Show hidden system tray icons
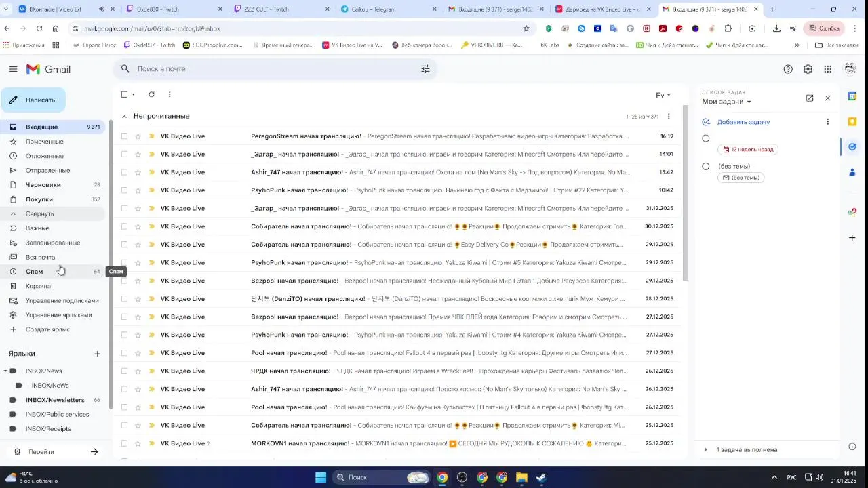The width and height of the screenshot is (868, 488). 774,477
